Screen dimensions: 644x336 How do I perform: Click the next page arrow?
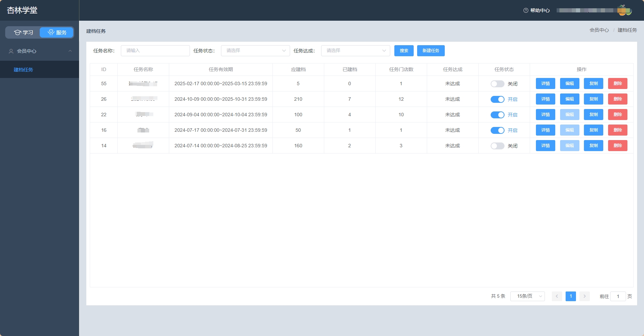coord(585,296)
